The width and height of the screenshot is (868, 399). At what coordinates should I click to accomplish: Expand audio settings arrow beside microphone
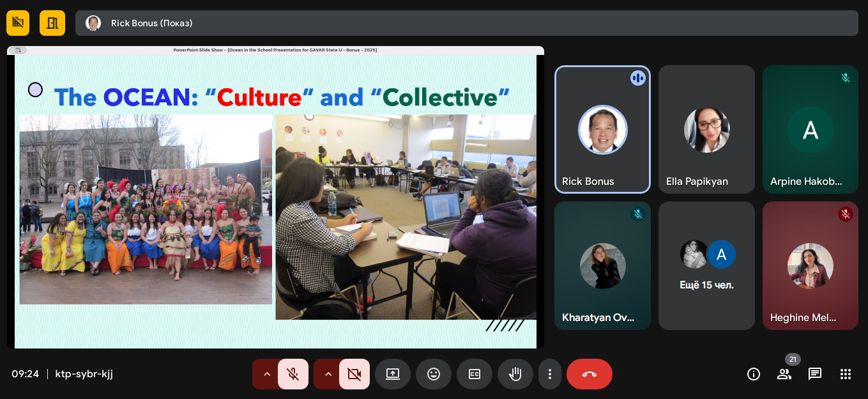click(x=267, y=374)
